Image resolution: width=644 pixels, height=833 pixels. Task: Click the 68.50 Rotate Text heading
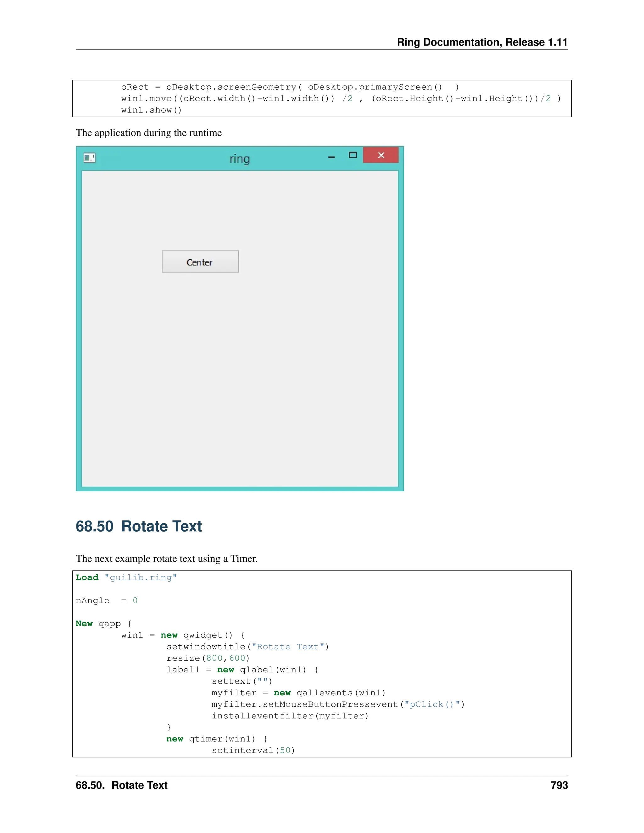138,526
